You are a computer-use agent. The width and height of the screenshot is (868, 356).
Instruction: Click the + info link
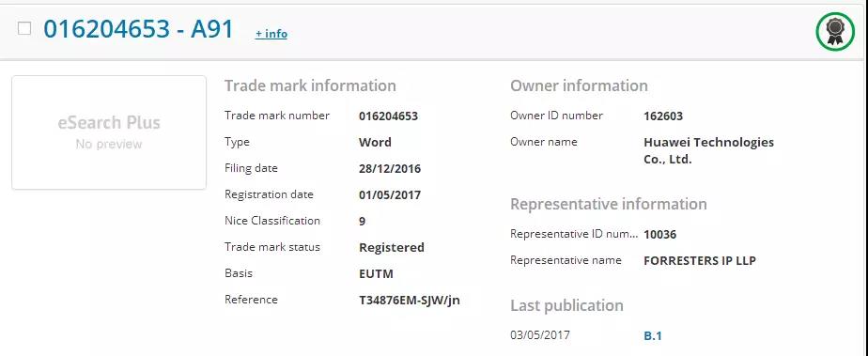(x=271, y=34)
